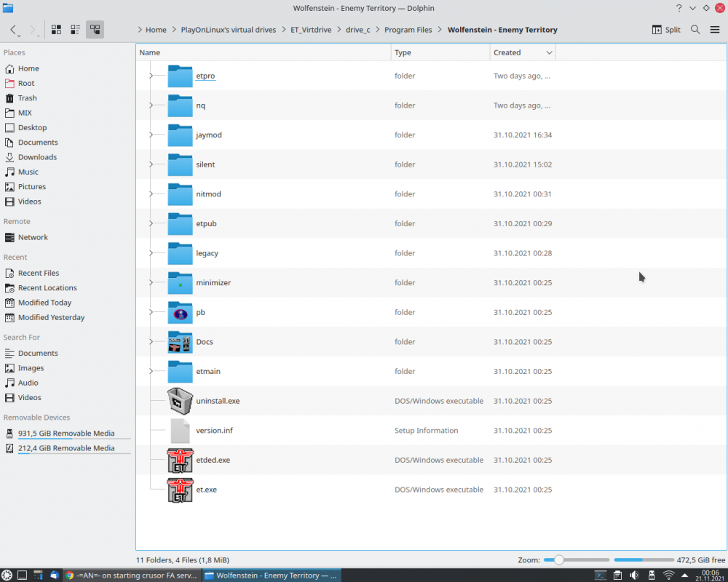Open the application launcher in taskbar
Viewport: 728px width, 582px height.
pos(7,575)
